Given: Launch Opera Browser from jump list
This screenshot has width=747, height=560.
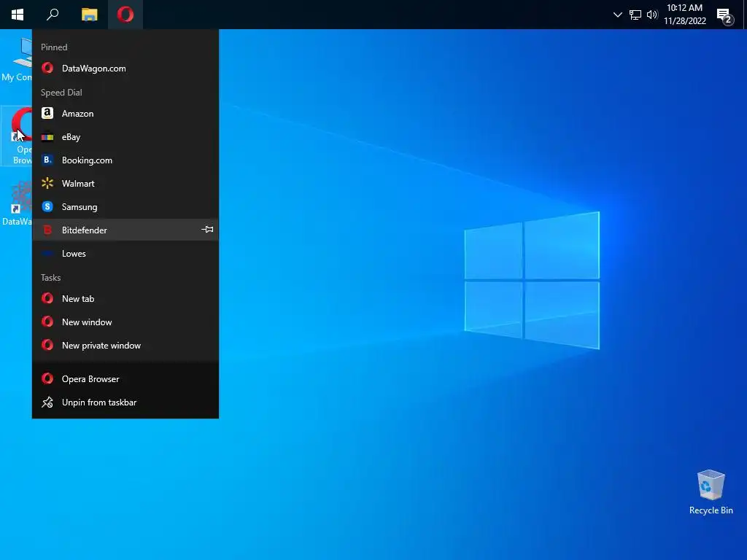Looking at the screenshot, I should (125, 378).
